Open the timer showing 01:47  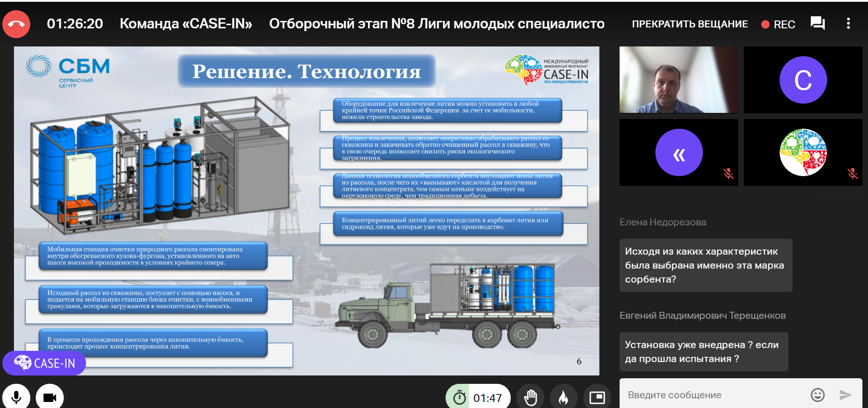point(478,397)
